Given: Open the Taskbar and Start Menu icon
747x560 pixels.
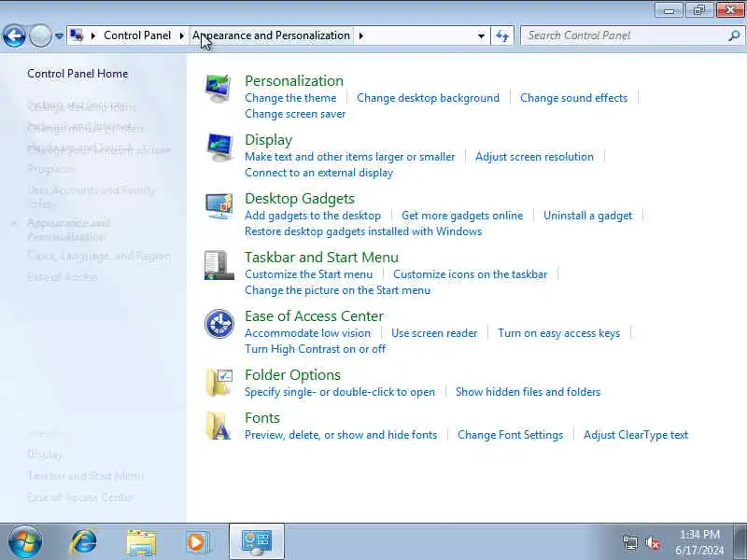Looking at the screenshot, I should [218, 265].
